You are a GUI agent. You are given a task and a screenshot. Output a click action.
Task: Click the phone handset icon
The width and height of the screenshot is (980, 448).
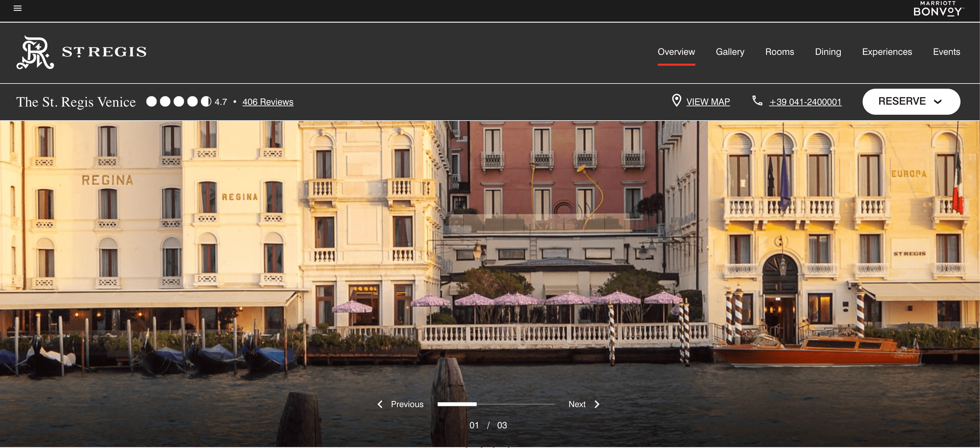click(757, 100)
